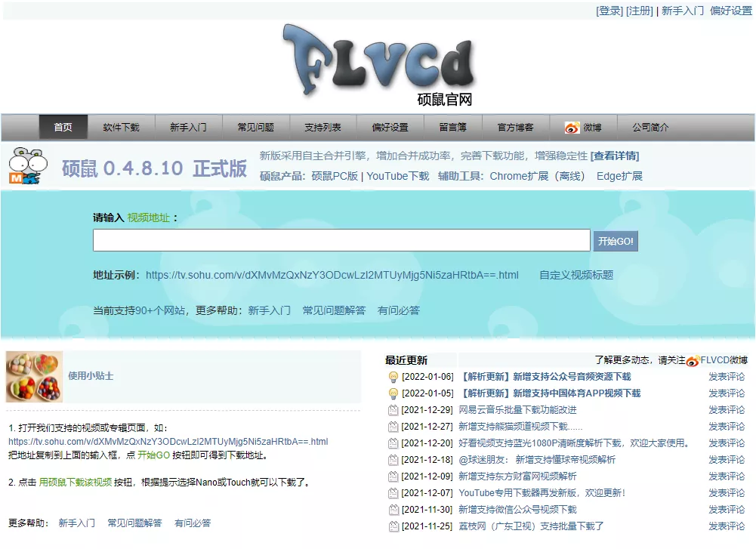
Task: Click the note icon beside the 2021-11-25 entry
Action: point(393,526)
